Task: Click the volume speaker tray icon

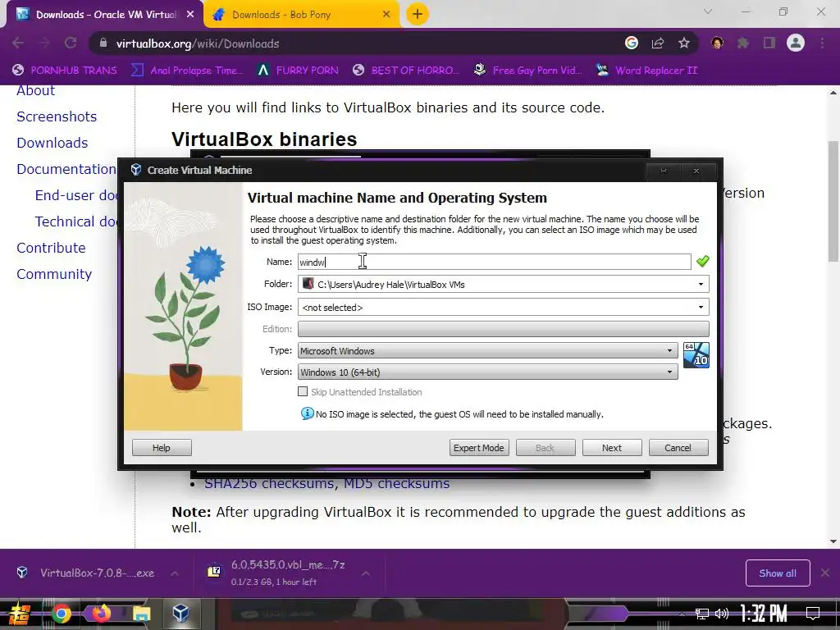Action: tap(722, 614)
